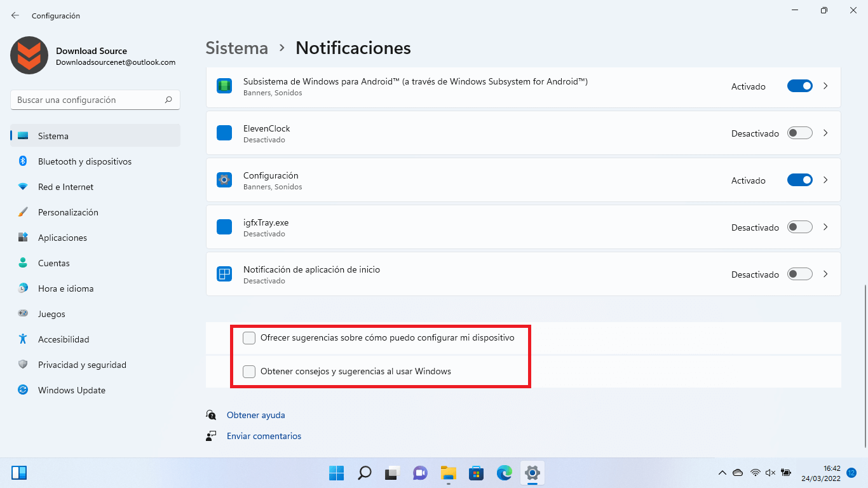The height and width of the screenshot is (488, 868).
Task: Open the Widgets button on taskbar
Action: pyautogui.click(x=19, y=473)
